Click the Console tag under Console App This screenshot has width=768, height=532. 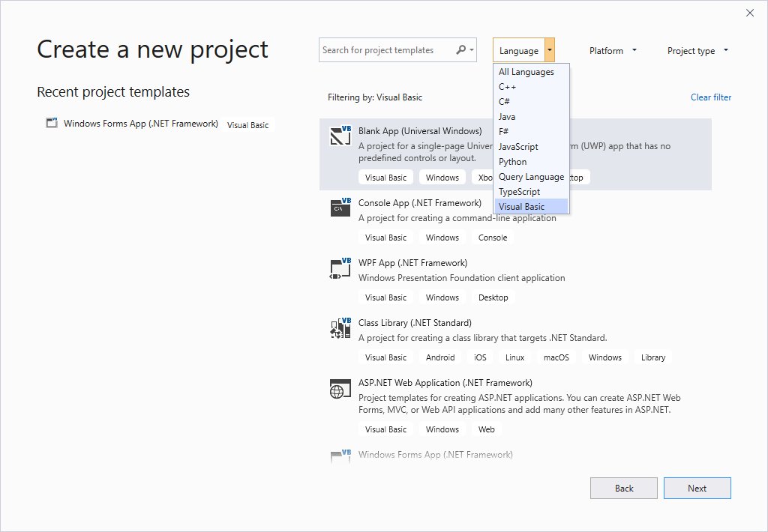[493, 238]
